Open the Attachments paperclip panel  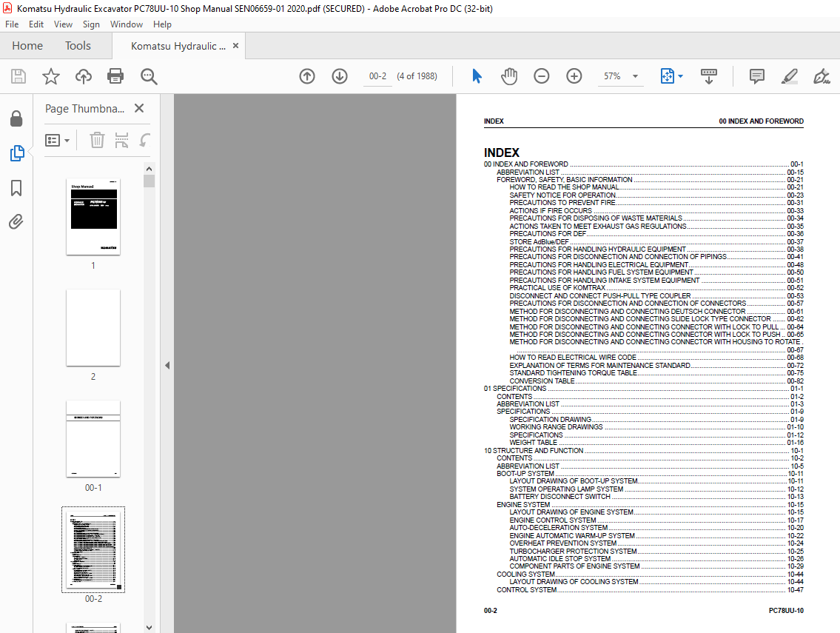(x=16, y=221)
